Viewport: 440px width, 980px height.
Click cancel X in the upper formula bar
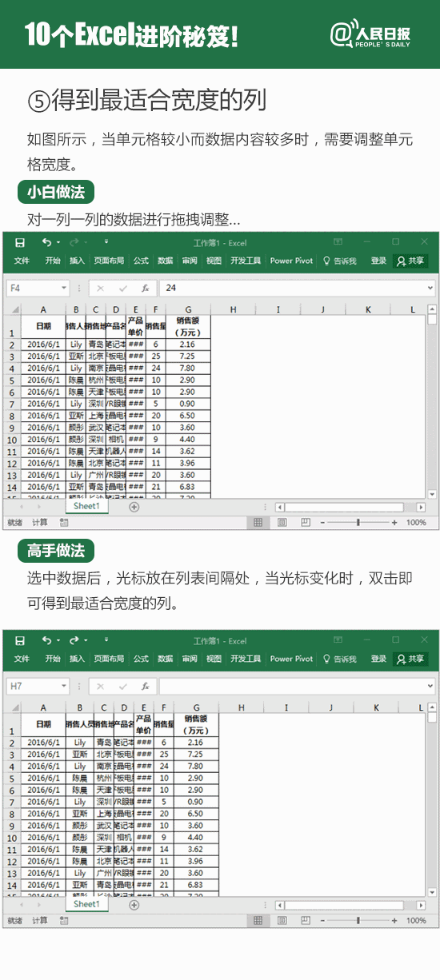[100, 288]
